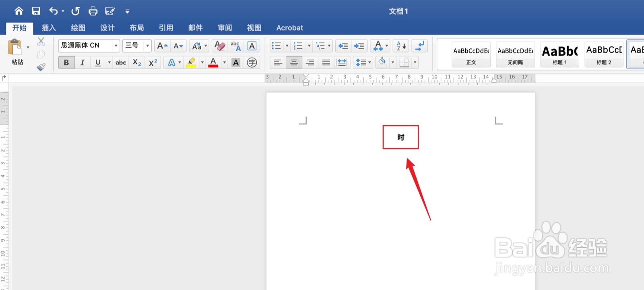Apply character shading A icon
This screenshot has width=644, height=290.
pos(236,62)
